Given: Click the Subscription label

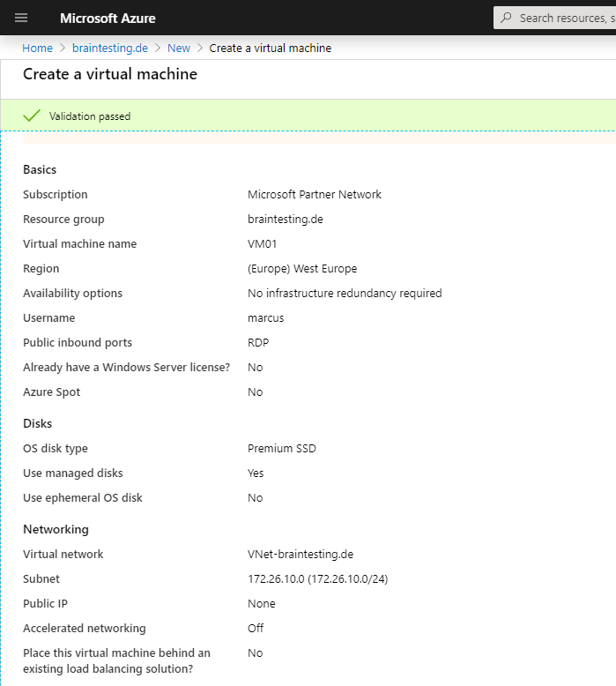Looking at the screenshot, I should pyautogui.click(x=56, y=194).
